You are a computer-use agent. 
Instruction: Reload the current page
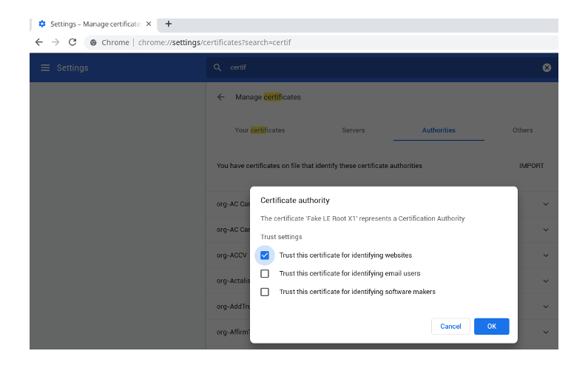tap(72, 42)
